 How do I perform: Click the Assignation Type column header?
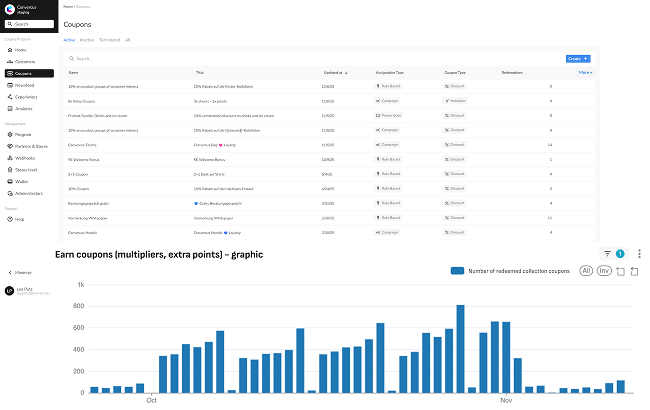point(389,73)
